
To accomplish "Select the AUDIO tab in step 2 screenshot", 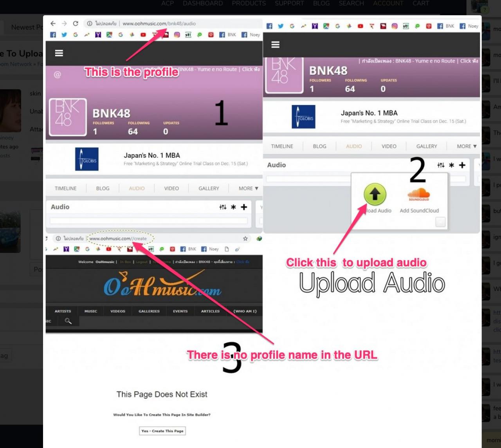I will point(354,146).
